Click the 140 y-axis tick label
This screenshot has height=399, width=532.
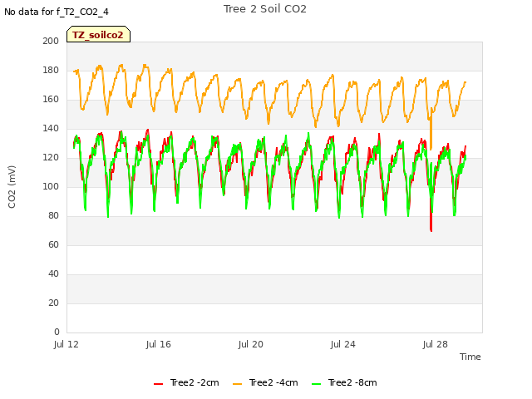(x=51, y=128)
